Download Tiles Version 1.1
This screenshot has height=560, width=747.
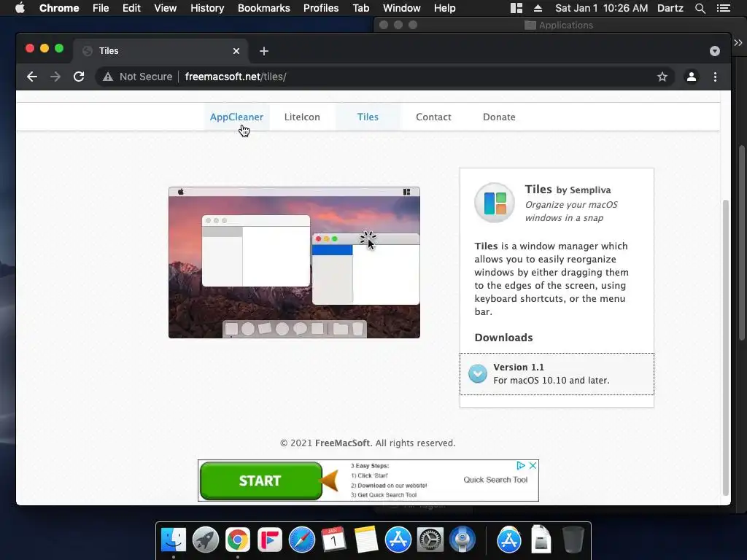point(557,374)
